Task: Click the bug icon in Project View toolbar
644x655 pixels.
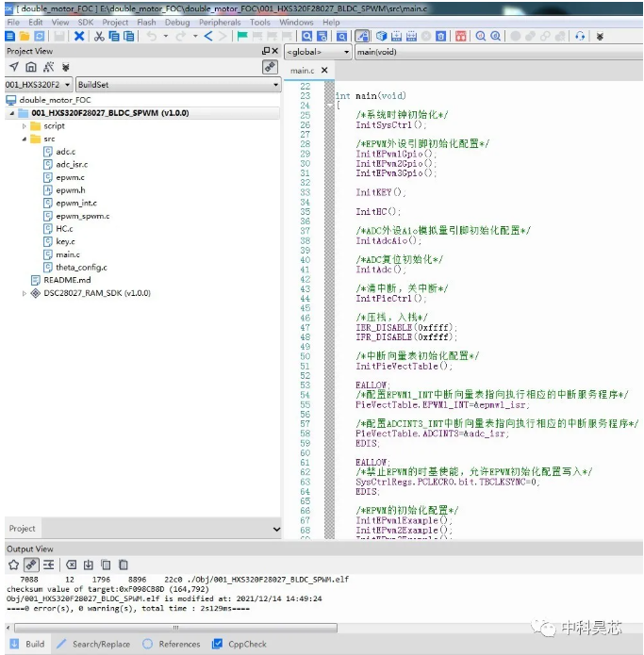Action: pyautogui.click(x=66, y=67)
